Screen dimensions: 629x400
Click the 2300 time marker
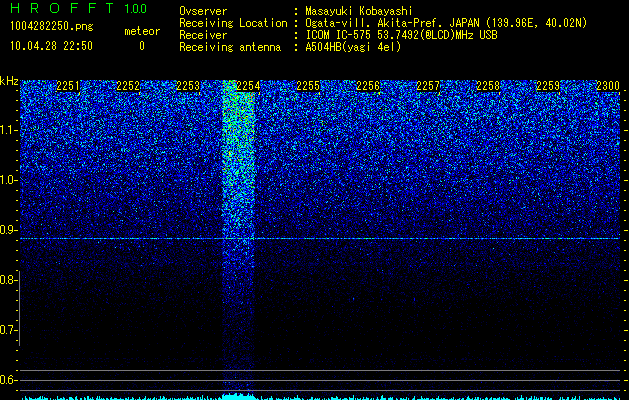tap(608, 86)
